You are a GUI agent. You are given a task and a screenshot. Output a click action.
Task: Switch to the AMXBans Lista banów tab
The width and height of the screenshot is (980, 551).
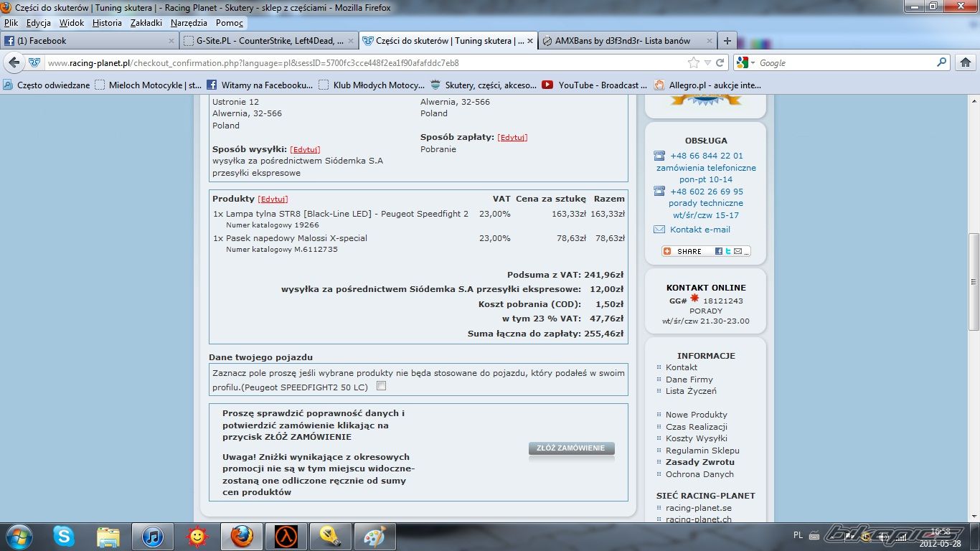[627, 41]
